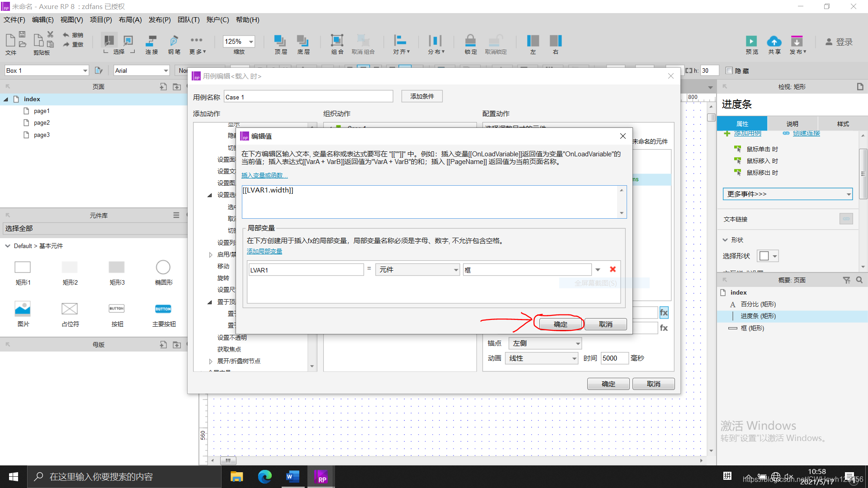
Task: Click the LVAR1 variable name field
Action: [x=306, y=270]
